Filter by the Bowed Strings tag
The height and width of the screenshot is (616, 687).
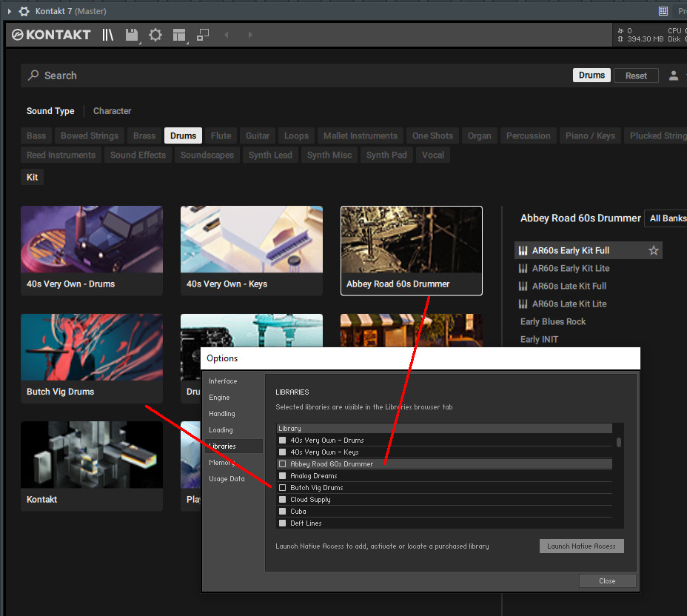pos(90,135)
